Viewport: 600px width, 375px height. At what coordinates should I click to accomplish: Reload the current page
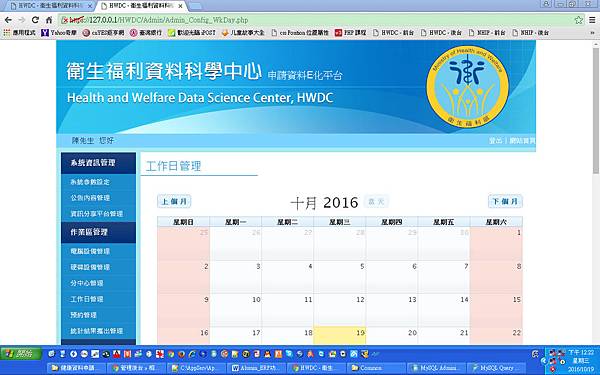pyautogui.click(x=35, y=20)
